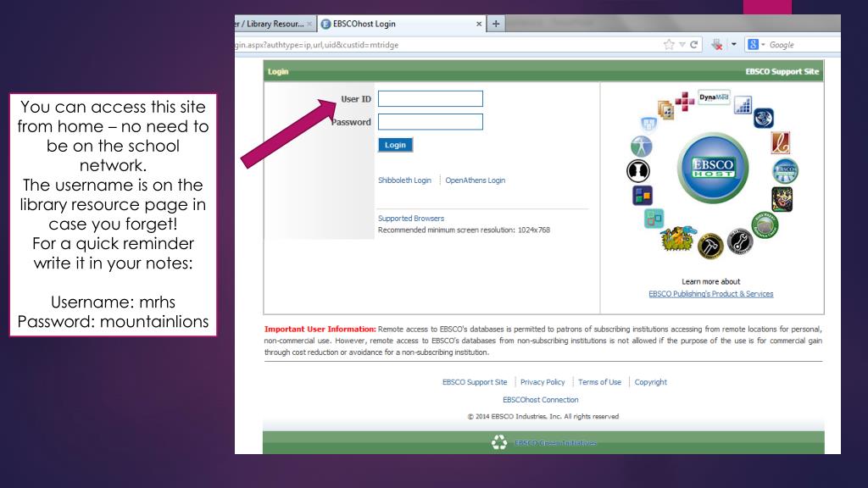
Task: Open the bookmark star dropdown arrow
Action: 682,45
